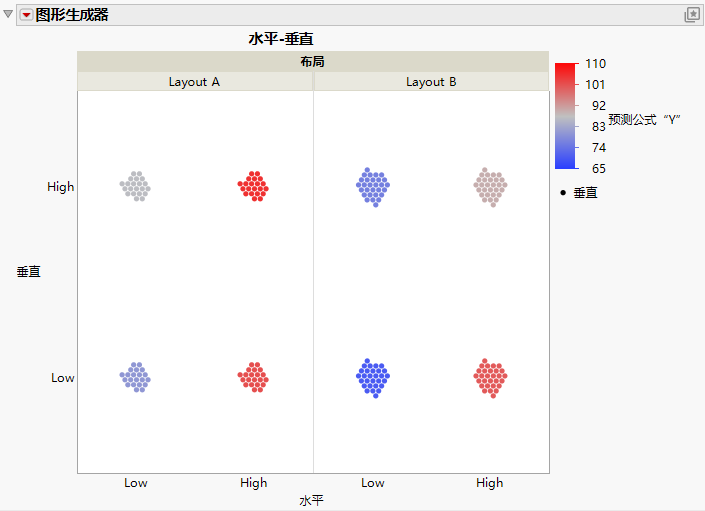Click Layout B's Low label on the horizontal axis

click(x=373, y=483)
